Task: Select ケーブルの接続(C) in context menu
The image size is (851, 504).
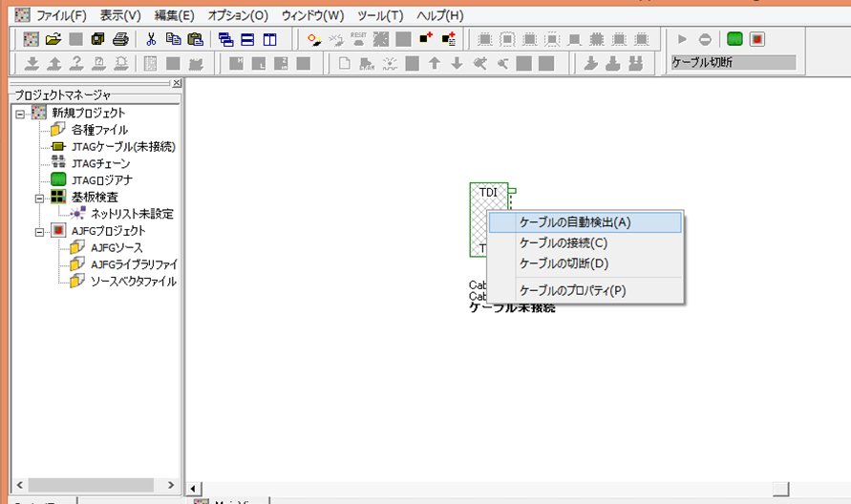Action: 564,242
